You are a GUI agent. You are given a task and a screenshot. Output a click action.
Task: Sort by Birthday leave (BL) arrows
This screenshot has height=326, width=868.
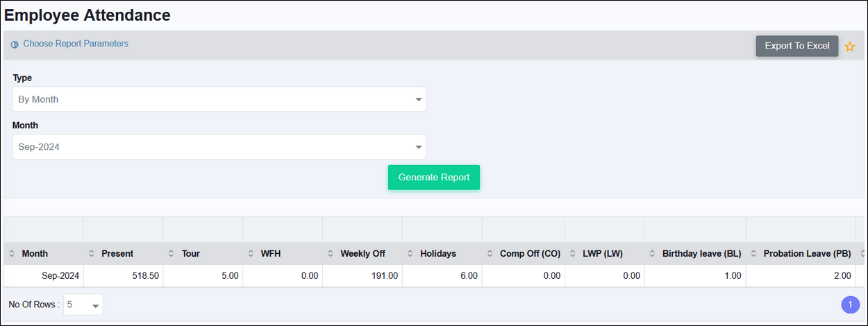coord(653,254)
